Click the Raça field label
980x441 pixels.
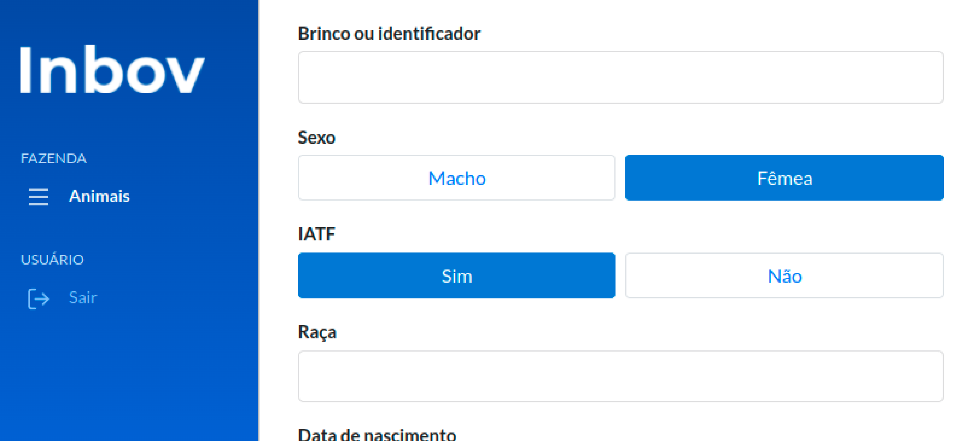click(x=317, y=332)
